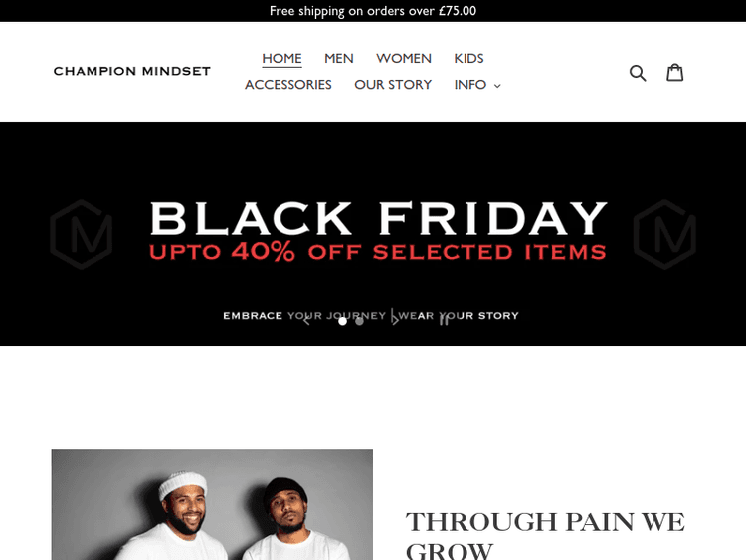
Task: Open the HOME menu item
Action: [x=281, y=58]
